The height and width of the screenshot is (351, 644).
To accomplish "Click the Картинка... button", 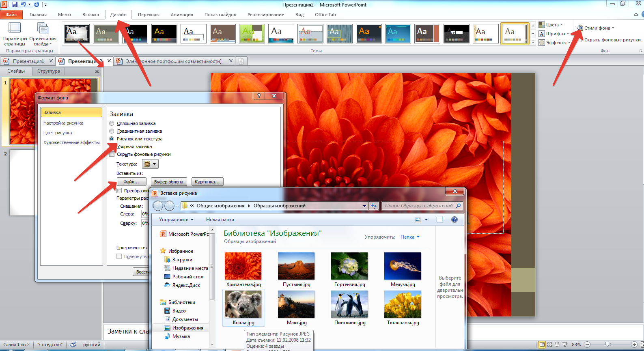I will point(207,182).
